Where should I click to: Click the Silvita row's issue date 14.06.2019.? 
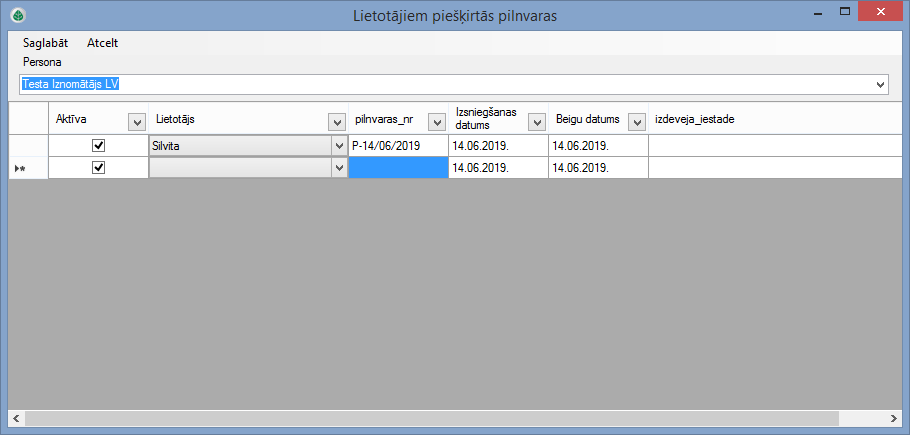498,146
